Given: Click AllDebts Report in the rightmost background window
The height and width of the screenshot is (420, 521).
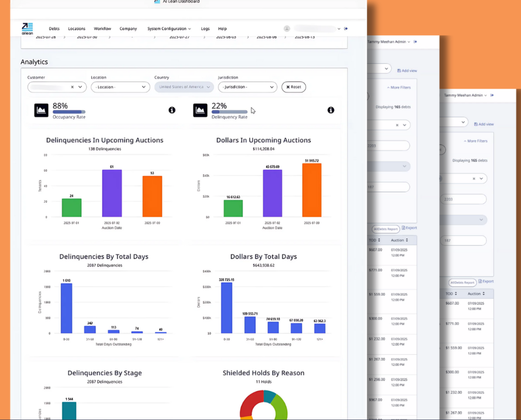Looking at the screenshot, I should [x=463, y=283].
